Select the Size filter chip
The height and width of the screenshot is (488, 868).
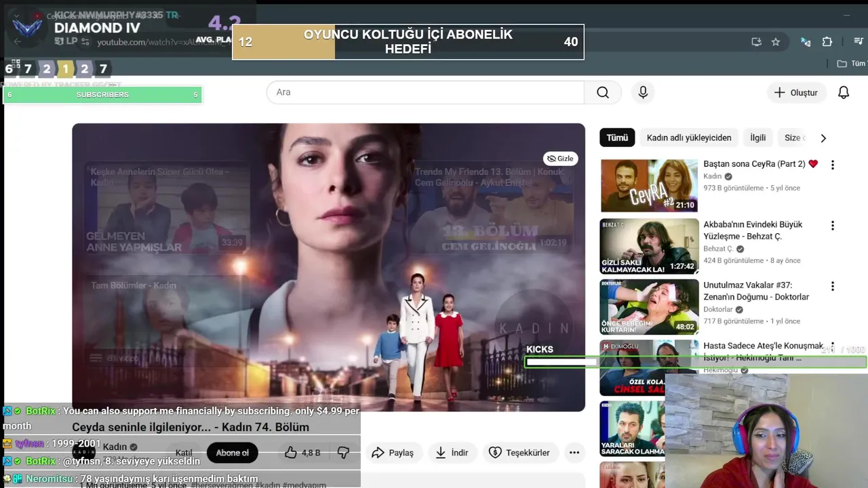coord(793,138)
